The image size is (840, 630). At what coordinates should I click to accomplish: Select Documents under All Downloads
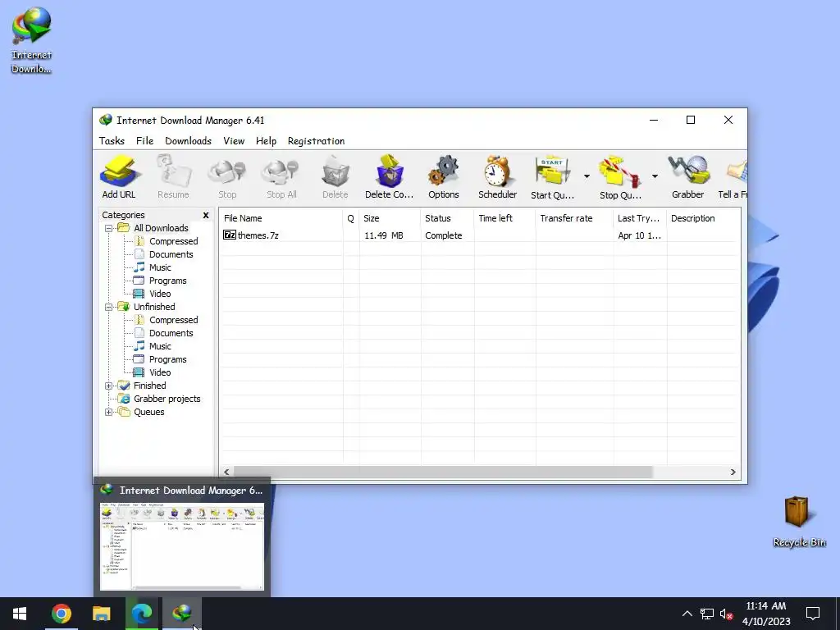tap(171, 254)
